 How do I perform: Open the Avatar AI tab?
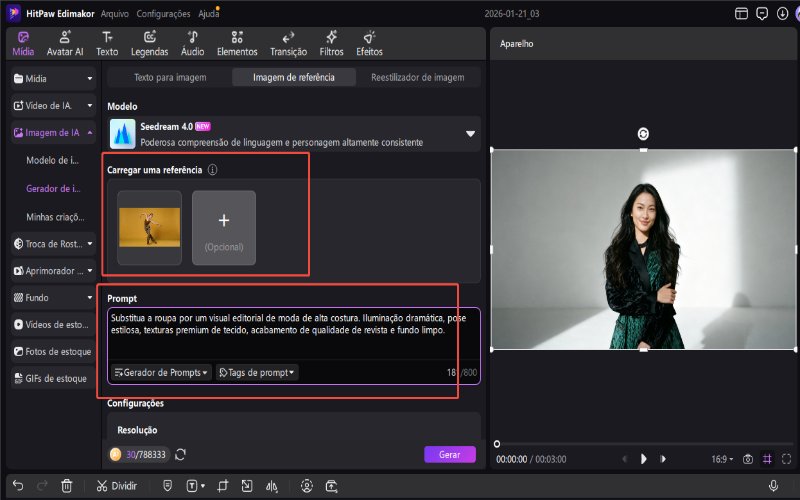coord(65,44)
